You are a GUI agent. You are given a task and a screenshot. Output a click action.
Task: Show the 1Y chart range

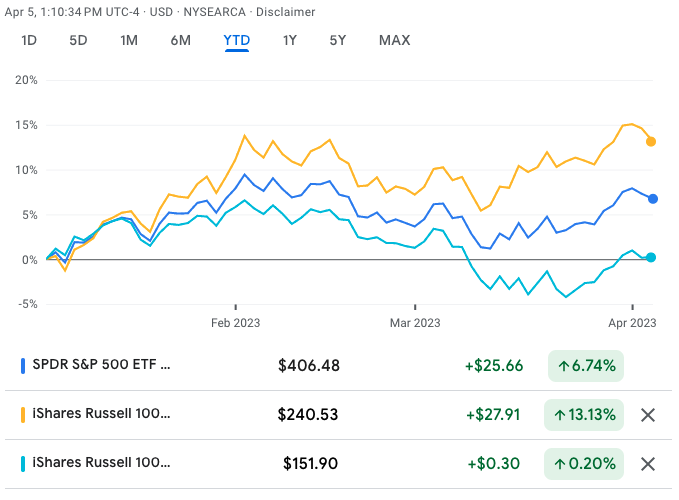coord(290,41)
